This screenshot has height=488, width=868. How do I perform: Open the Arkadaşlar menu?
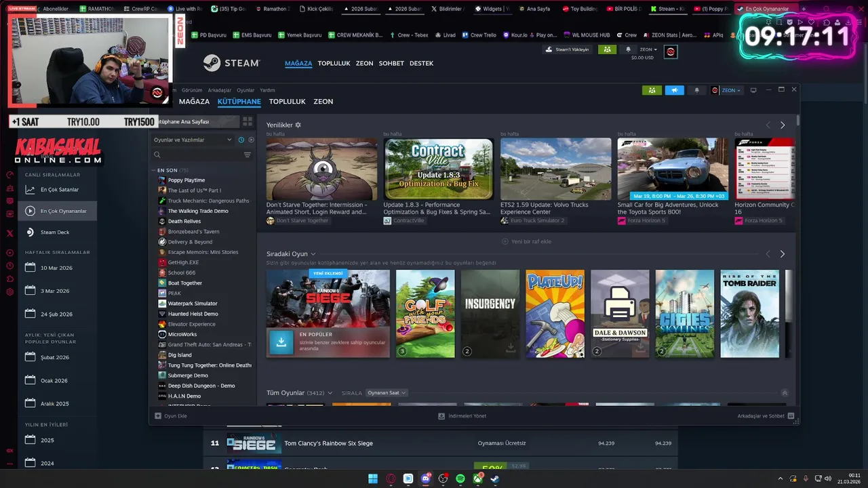pos(220,90)
